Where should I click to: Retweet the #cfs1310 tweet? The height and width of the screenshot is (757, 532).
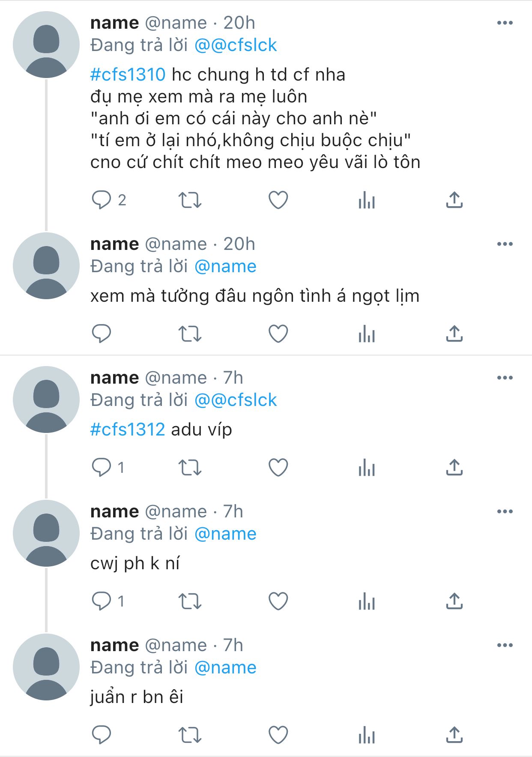coord(190,200)
